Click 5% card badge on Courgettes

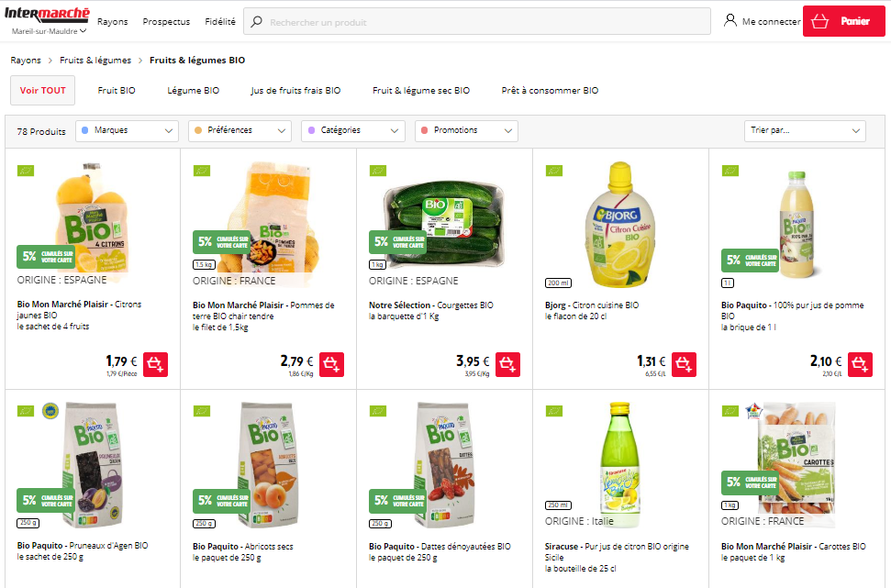click(397, 242)
